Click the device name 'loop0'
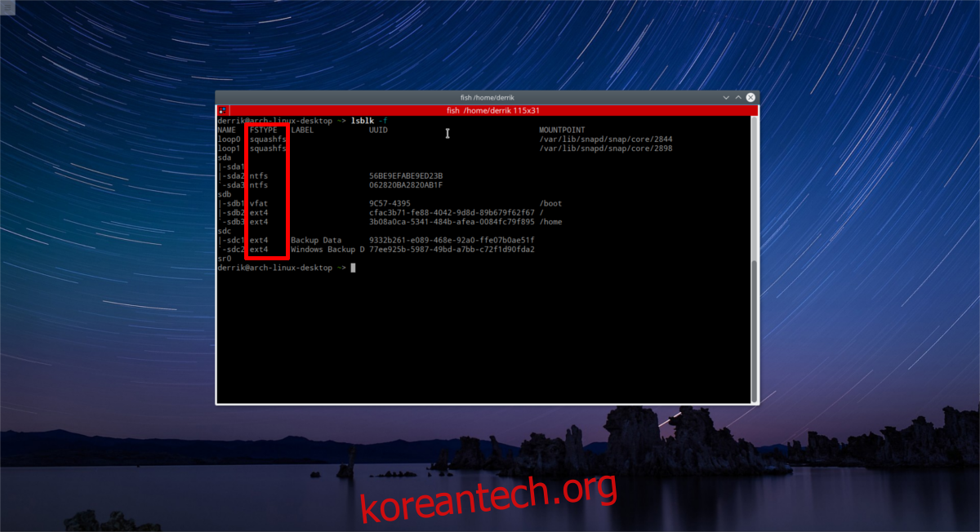Viewport: 980px width, 532px height. (x=229, y=139)
